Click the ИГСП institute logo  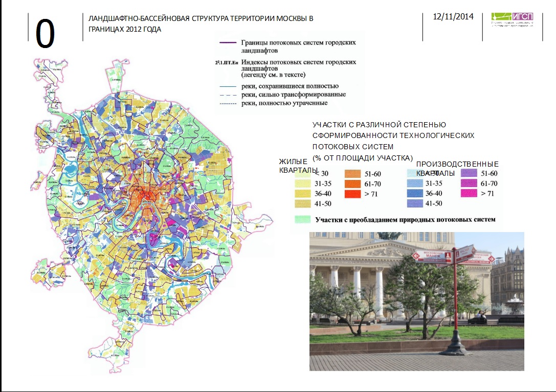512,19
